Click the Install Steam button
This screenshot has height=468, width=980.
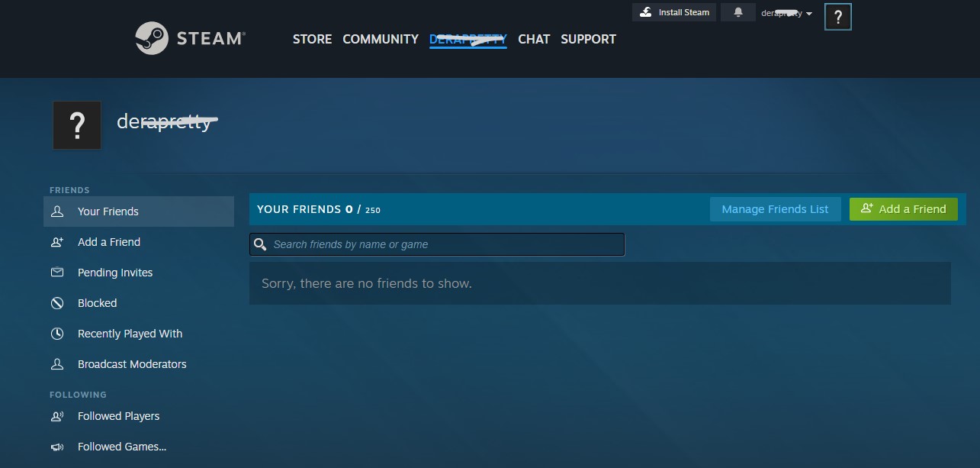tap(673, 12)
